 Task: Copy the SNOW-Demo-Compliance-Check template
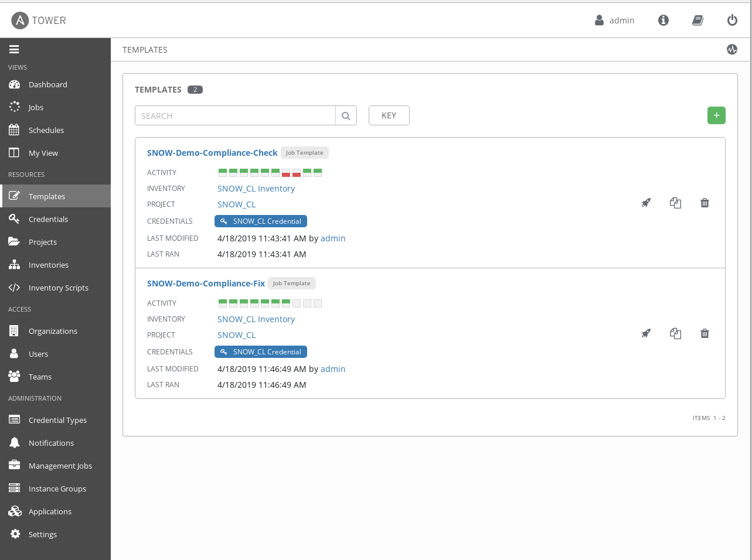[675, 203]
